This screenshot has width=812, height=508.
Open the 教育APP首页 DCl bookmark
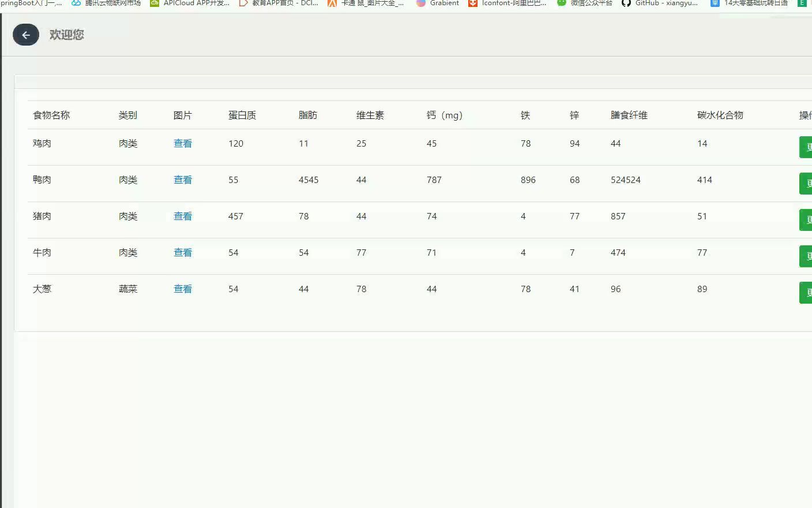(279, 3)
